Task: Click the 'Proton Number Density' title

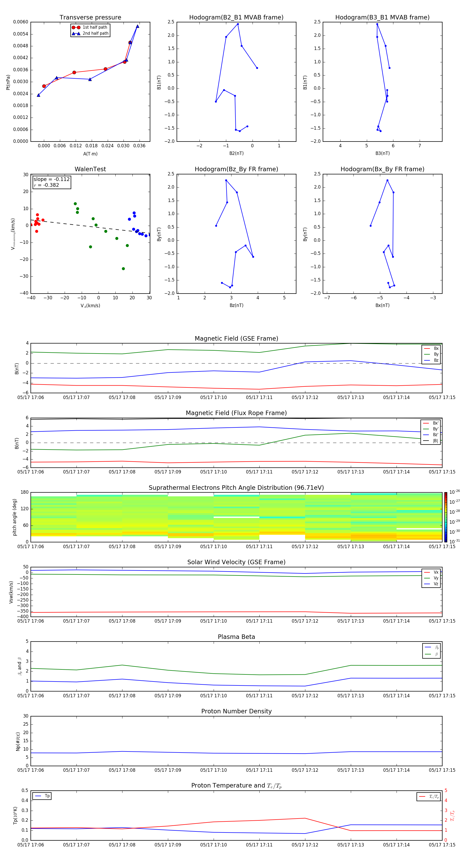Action: pos(236,711)
